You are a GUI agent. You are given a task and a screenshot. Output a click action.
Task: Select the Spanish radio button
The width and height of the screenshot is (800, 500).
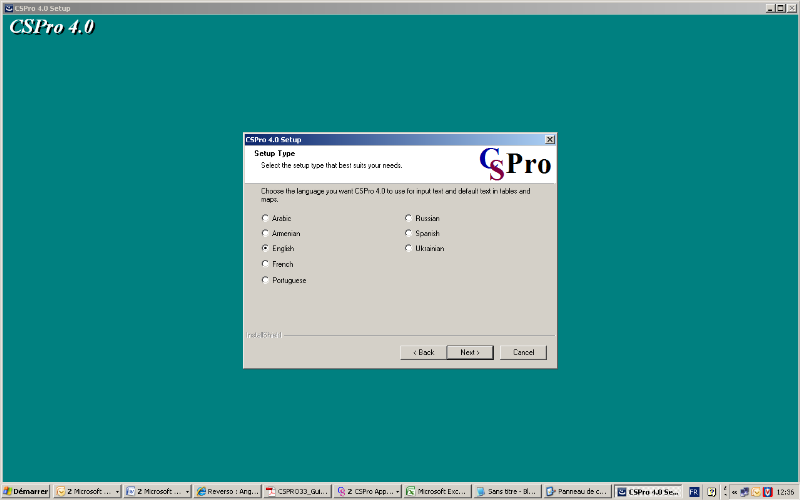(x=408, y=233)
